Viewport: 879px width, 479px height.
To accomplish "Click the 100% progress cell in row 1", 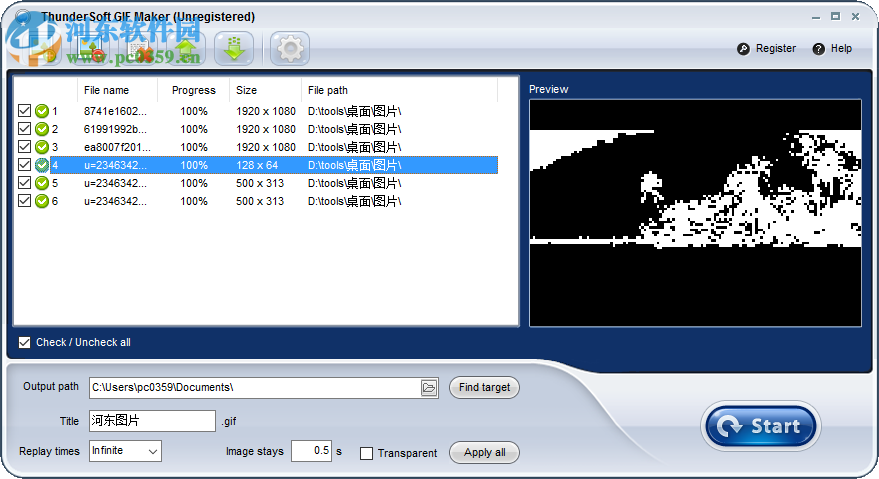I will pyautogui.click(x=194, y=111).
